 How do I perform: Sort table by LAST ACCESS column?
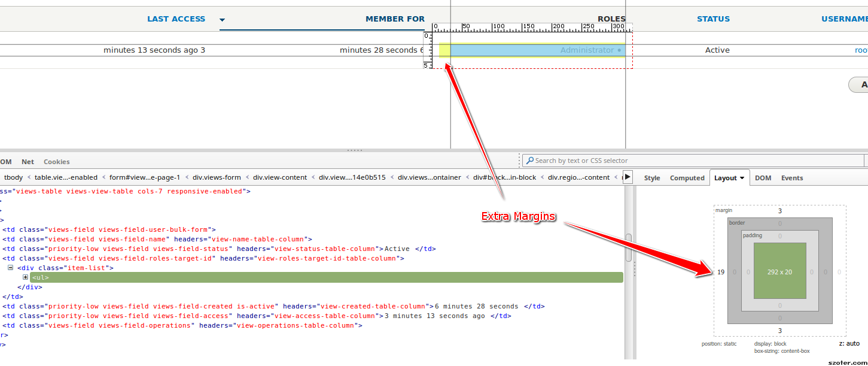[x=176, y=19]
